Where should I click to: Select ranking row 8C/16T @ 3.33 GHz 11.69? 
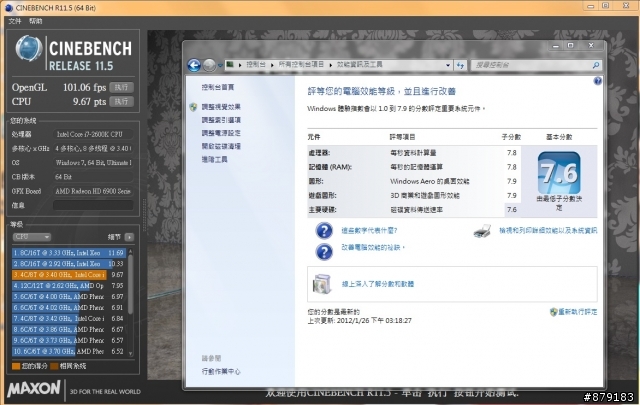pos(69,253)
